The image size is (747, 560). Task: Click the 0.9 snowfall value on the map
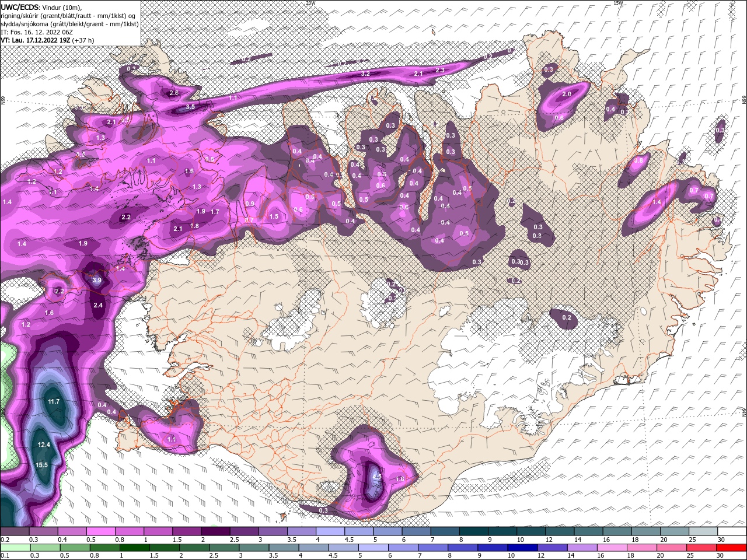click(x=250, y=204)
